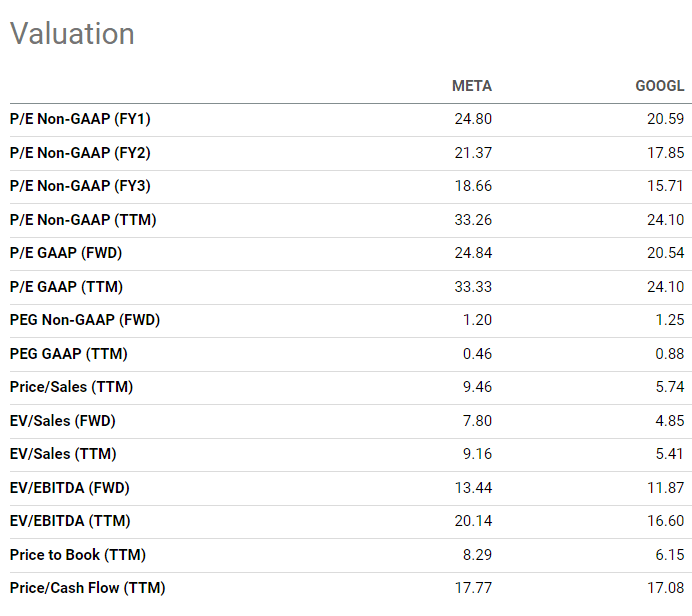Open the EV/EBITDA (TTM) row label
Screen dimensions: 692x616
[x=70, y=521]
